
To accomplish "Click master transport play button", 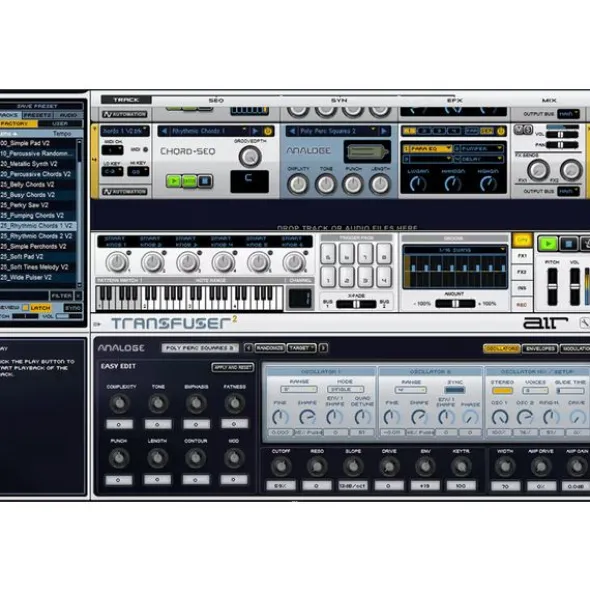I will point(547,244).
